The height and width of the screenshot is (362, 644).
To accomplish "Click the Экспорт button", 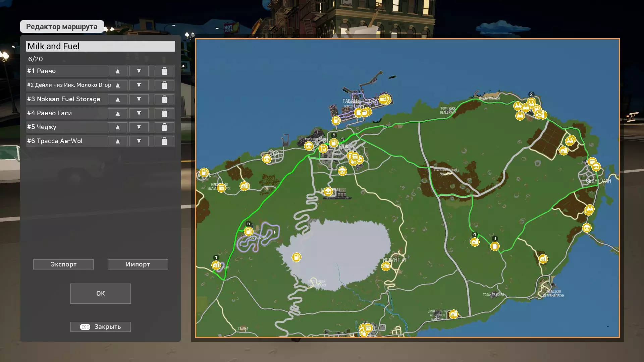I will [x=63, y=264].
